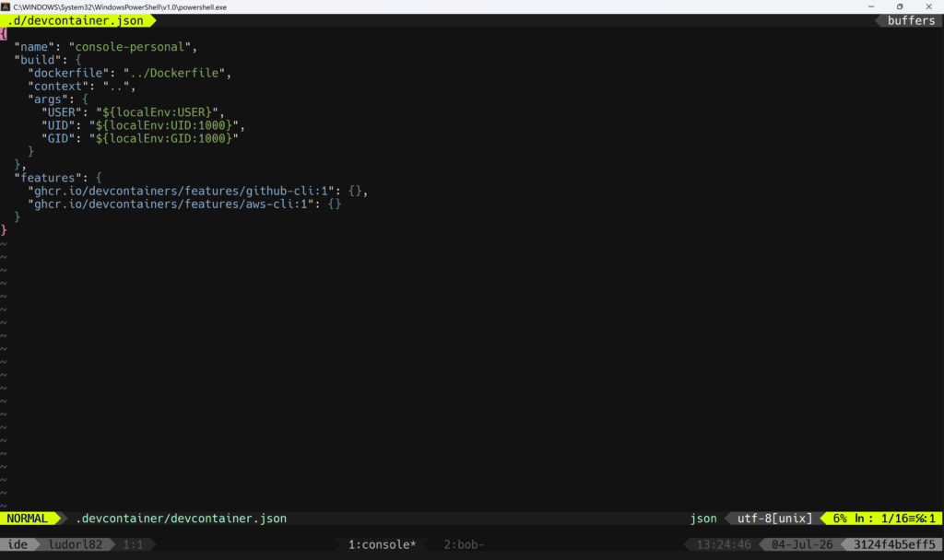Click the ludorl82 user segment
The width and height of the screenshot is (944, 560).
pyautogui.click(x=76, y=544)
